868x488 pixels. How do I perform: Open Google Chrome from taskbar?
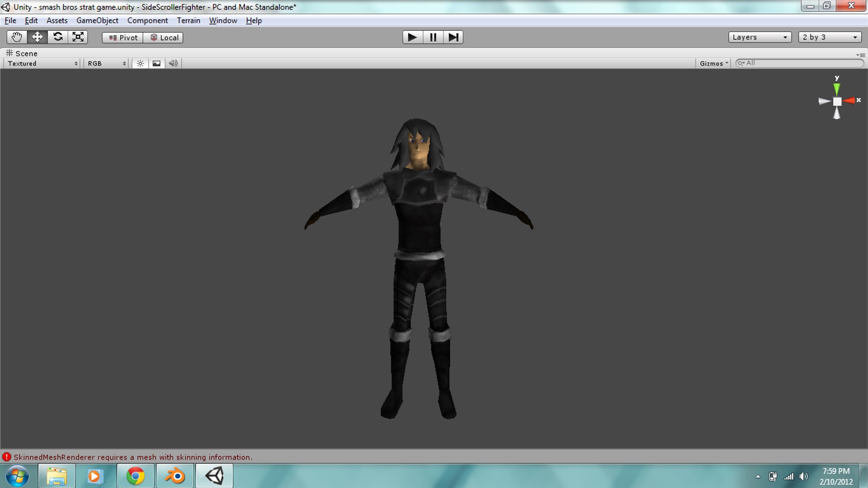[135, 476]
